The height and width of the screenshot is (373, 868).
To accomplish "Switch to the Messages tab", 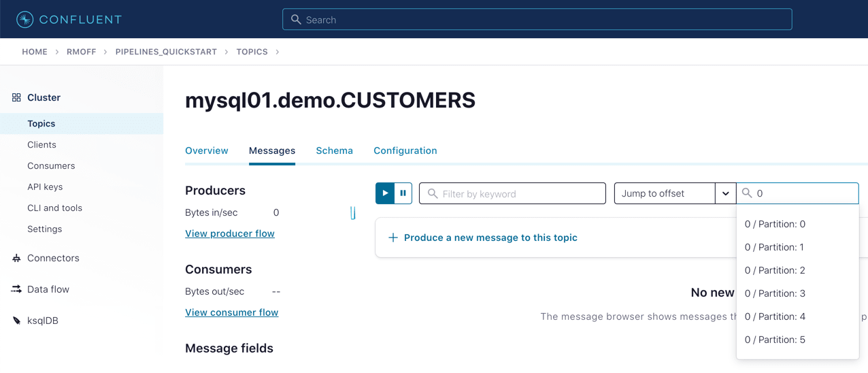I will pos(272,150).
